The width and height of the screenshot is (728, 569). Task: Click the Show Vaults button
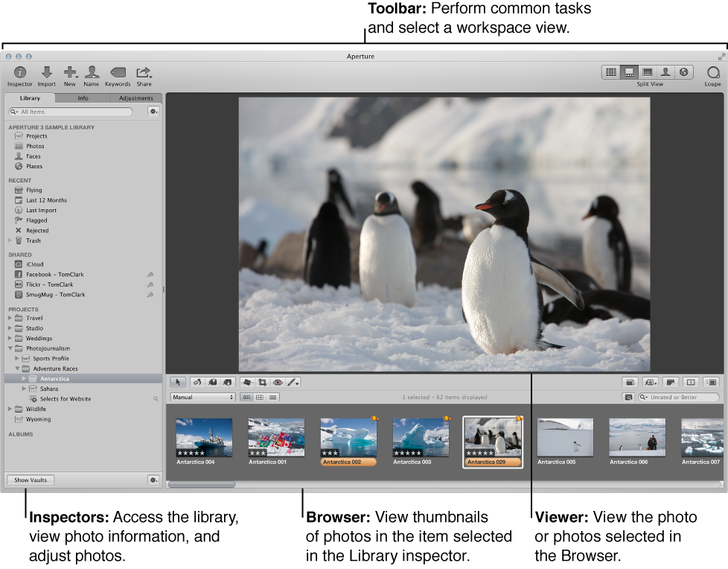tap(31, 480)
